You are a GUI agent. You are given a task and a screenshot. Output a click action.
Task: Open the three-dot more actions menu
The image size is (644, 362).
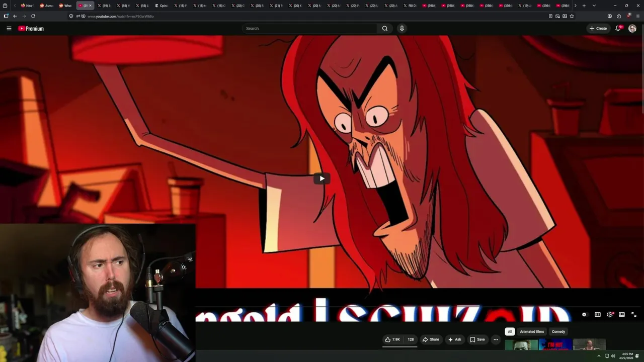tap(496, 339)
